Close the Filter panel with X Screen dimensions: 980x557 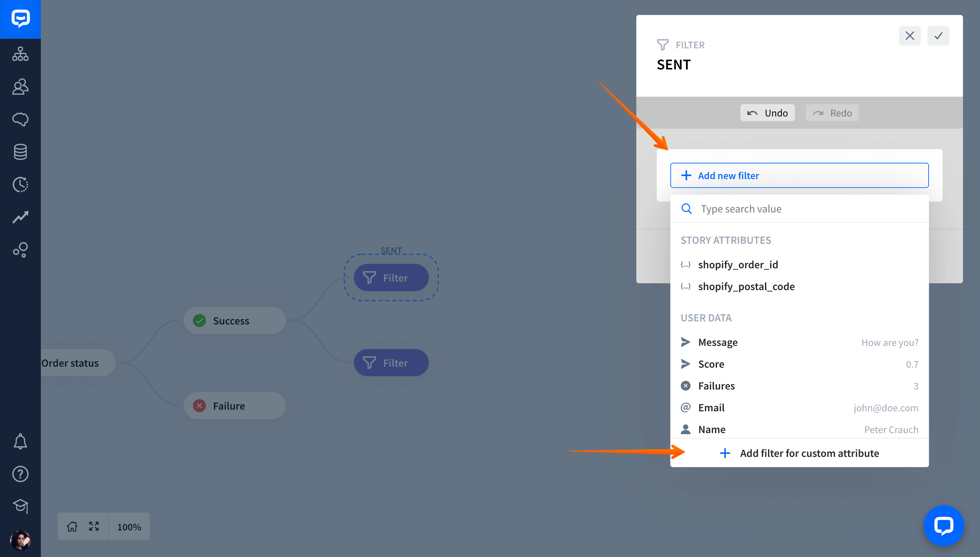pyautogui.click(x=910, y=35)
